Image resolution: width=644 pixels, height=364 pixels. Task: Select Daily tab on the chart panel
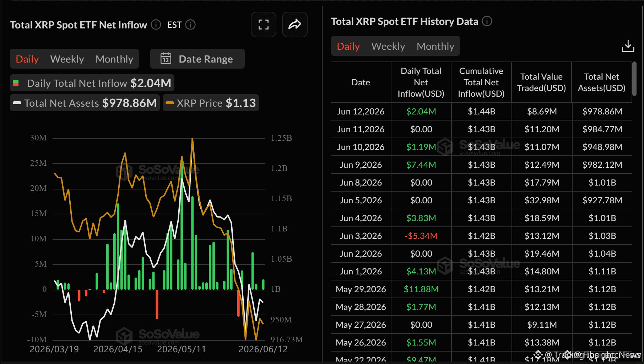click(x=27, y=59)
